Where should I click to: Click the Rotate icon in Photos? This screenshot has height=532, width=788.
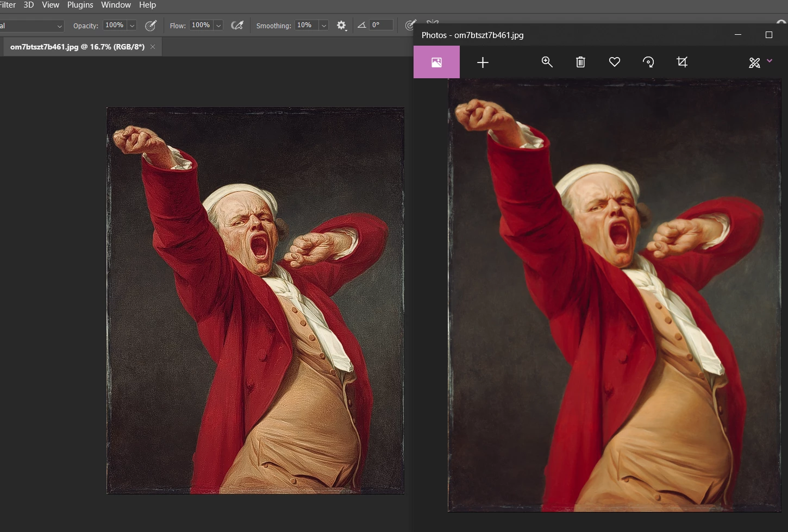648,62
